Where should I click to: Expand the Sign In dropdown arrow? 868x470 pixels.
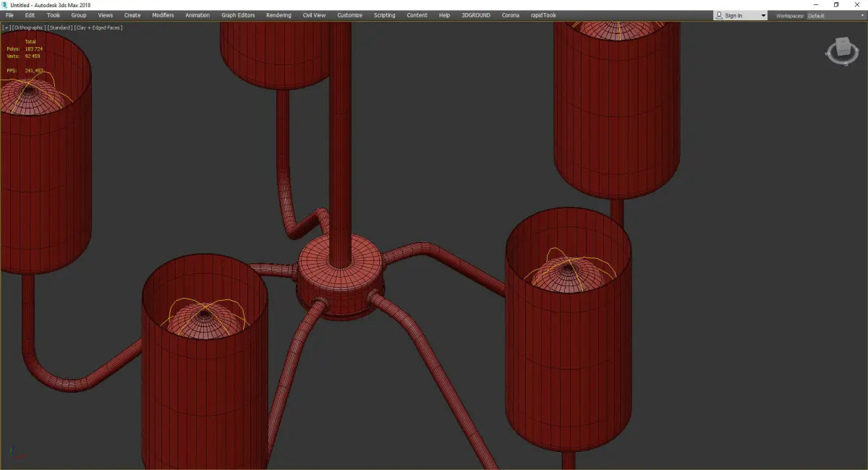(763, 16)
